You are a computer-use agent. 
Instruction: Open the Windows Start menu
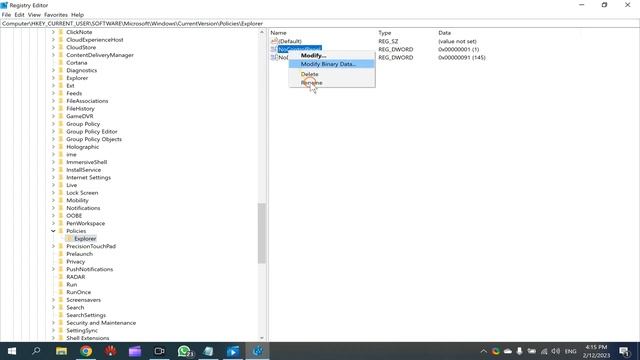[12, 351]
